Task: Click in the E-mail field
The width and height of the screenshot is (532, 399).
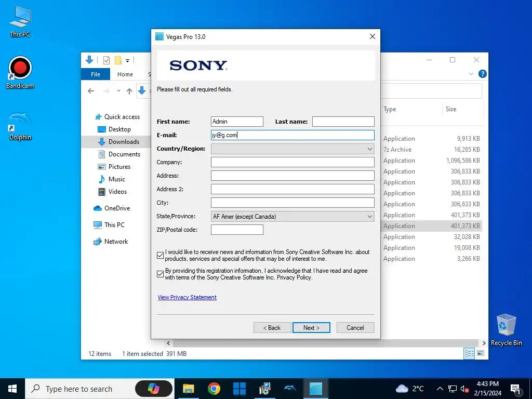Action: (292, 135)
